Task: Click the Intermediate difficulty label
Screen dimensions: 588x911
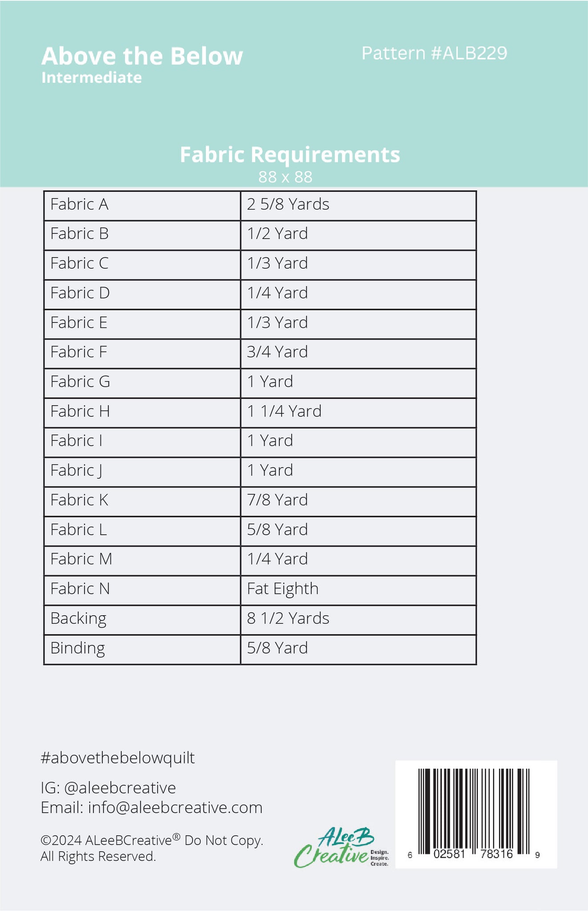Action: pos(92,77)
